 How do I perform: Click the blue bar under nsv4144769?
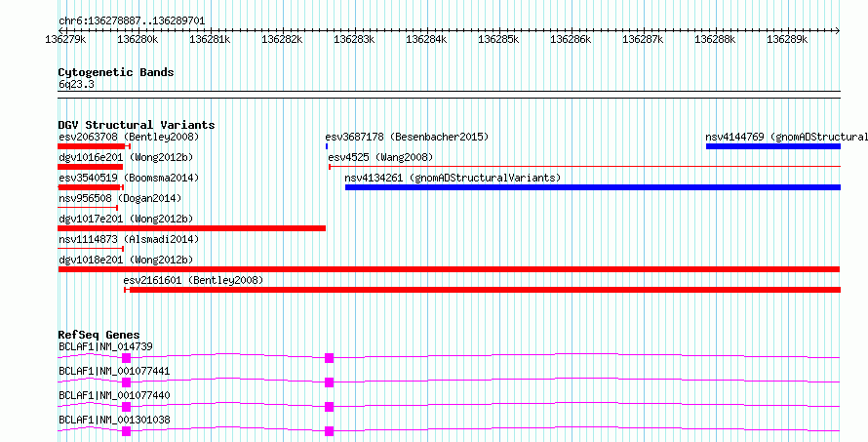click(773, 146)
